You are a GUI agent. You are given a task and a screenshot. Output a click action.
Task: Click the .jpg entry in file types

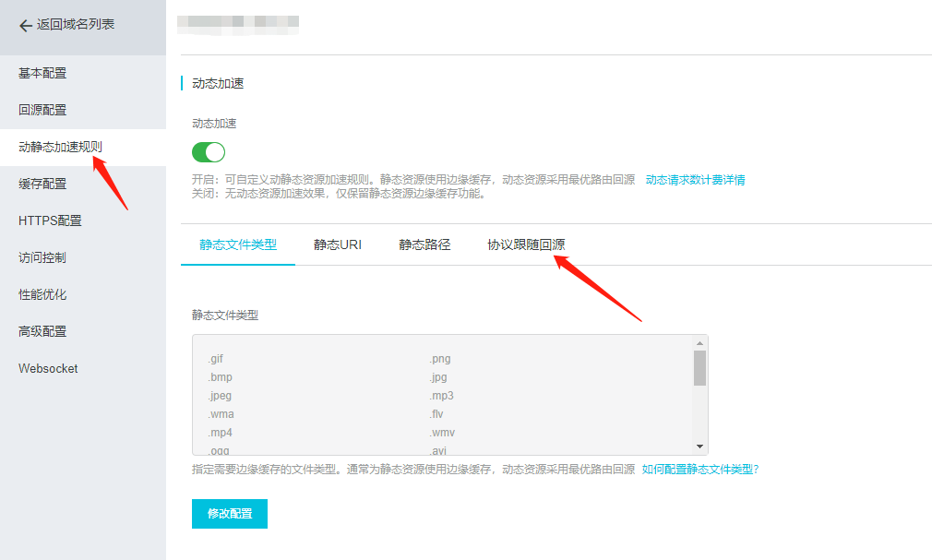point(438,377)
